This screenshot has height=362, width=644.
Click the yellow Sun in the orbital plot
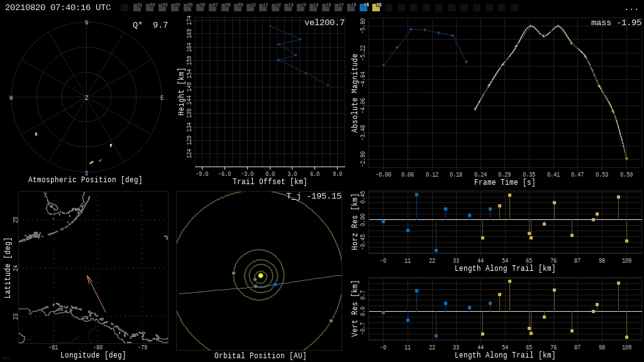click(260, 275)
